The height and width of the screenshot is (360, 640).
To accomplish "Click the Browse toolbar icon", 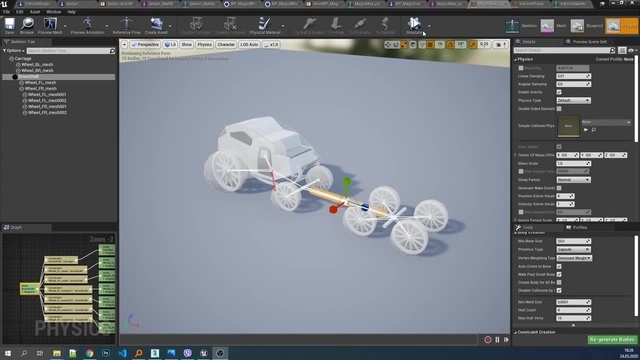I will 27,24.
